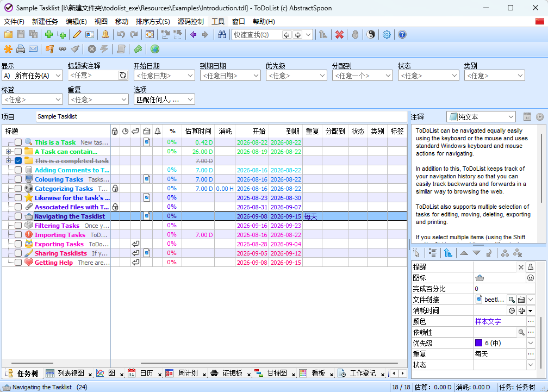Tick checkbox for This is a Task

point(18,142)
